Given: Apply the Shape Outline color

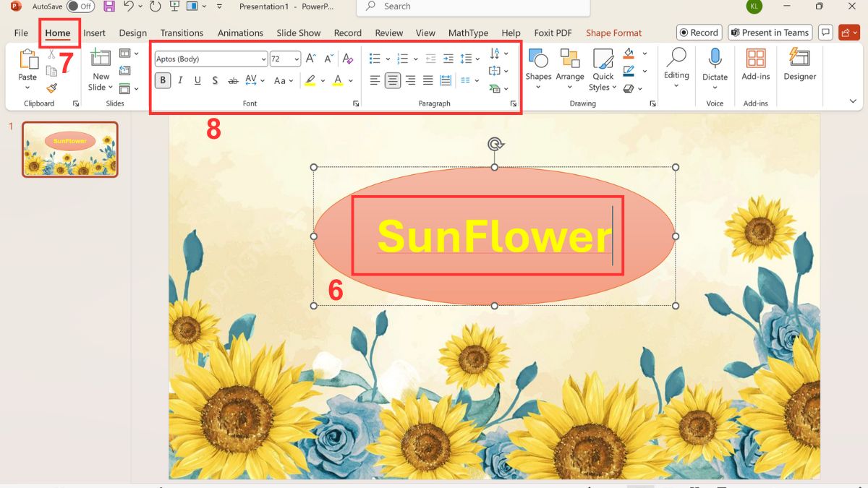Looking at the screenshot, I should coord(629,71).
